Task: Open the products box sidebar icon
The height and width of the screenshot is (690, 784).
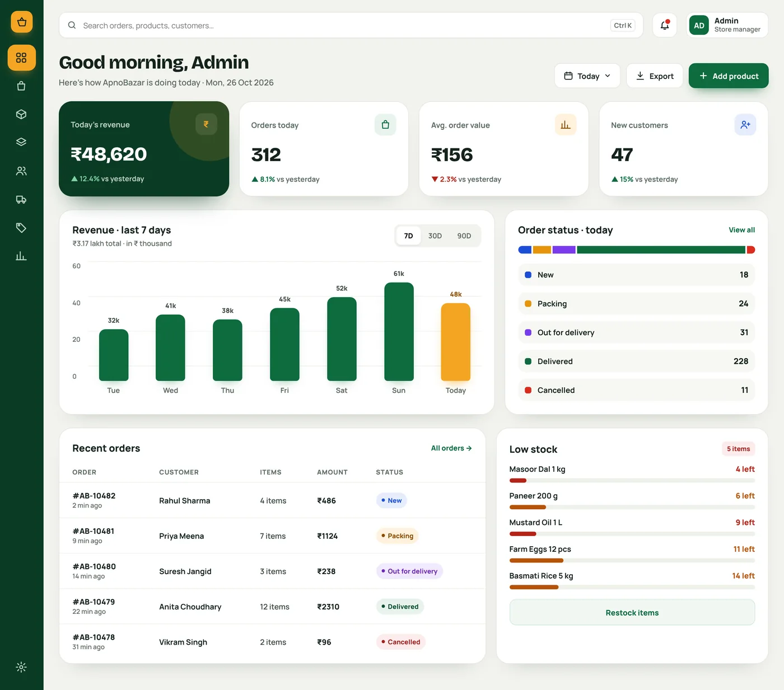Action: pos(21,114)
